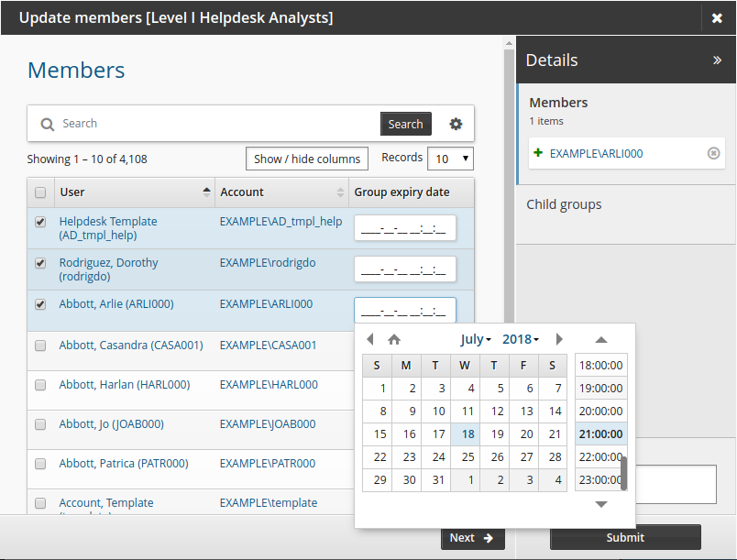Open the Records per page dropdown
This screenshot has width=737, height=560.
point(450,159)
